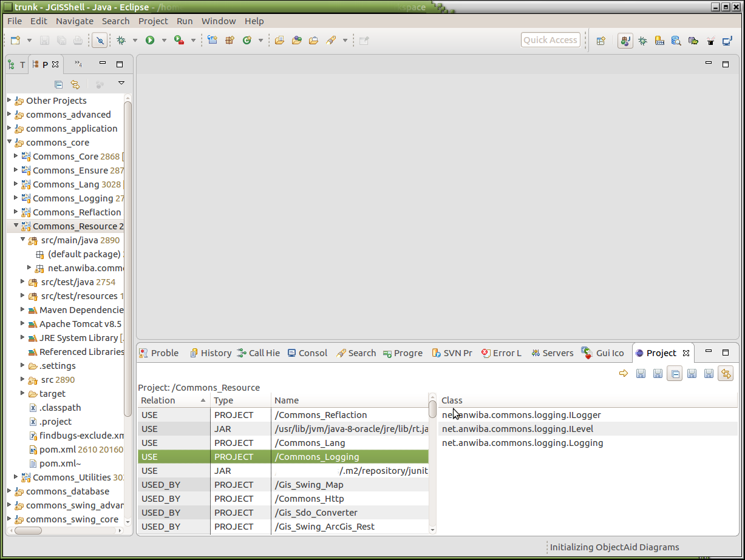Open the Java EE perspective icon
Screen dimensions: 745x560
727,41
